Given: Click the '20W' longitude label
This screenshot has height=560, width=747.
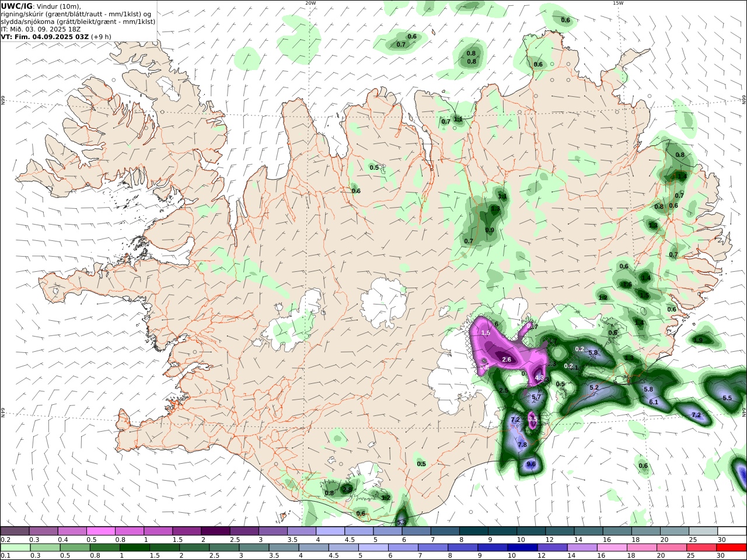Looking at the screenshot, I should 310,3.
